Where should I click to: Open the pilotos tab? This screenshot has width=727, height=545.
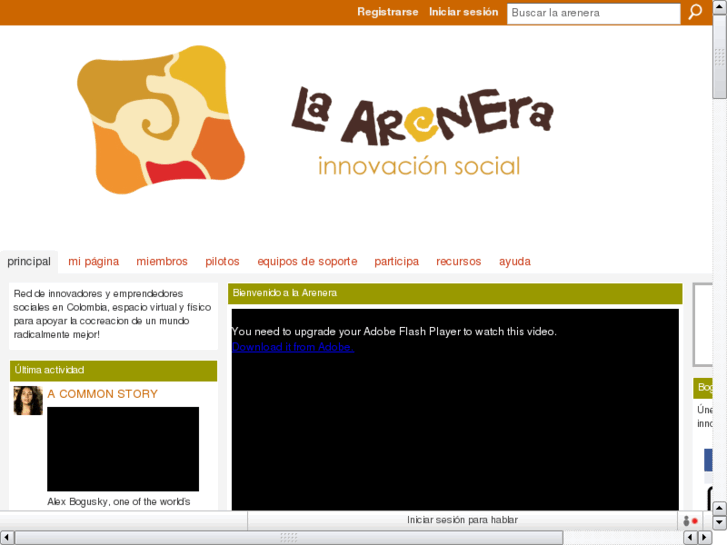[222, 262]
